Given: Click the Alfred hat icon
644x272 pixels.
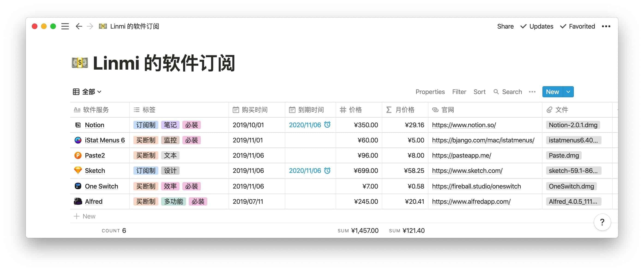Looking at the screenshot, I should (x=78, y=201).
